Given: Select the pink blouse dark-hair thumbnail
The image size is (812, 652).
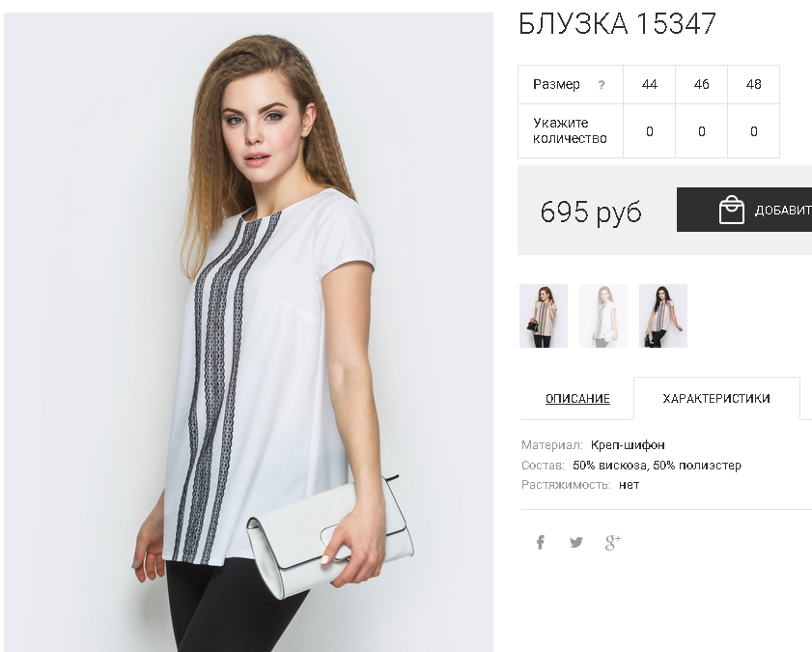Looking at the screenshot, I should click(663, 316).
